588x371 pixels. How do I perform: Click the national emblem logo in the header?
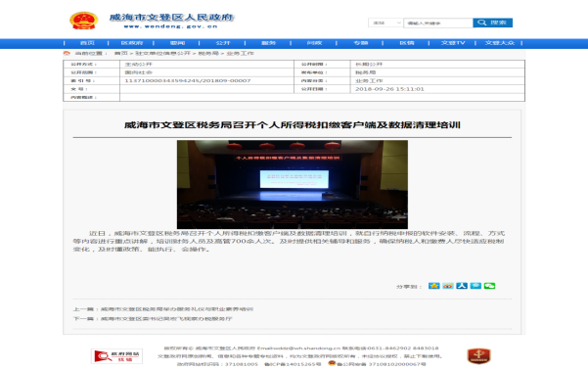(83, 21)
